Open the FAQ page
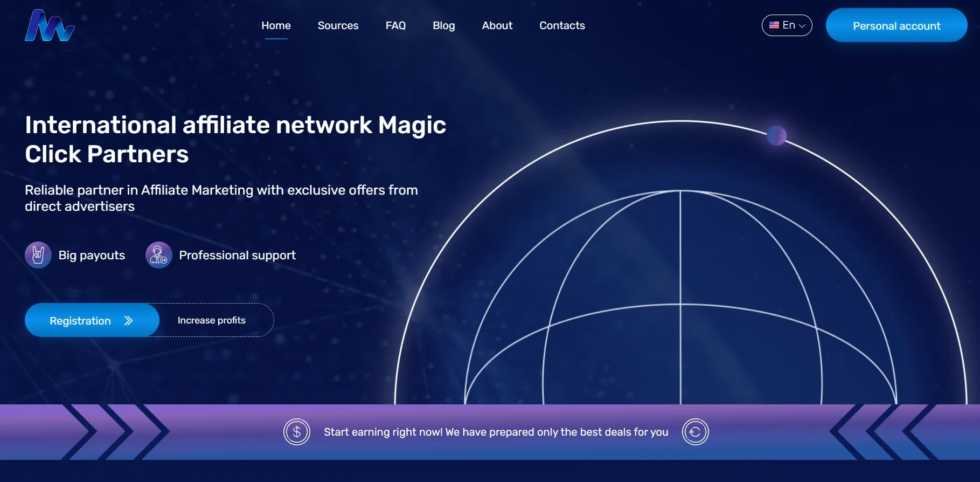The image size is (980, 482). coord(395,25)
